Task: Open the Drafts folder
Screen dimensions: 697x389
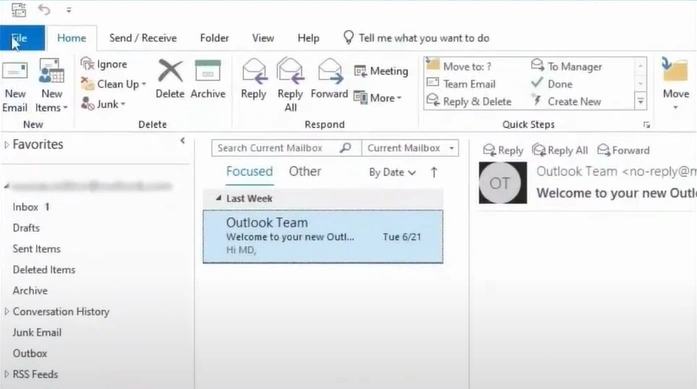Action: (x=26, y=228)
